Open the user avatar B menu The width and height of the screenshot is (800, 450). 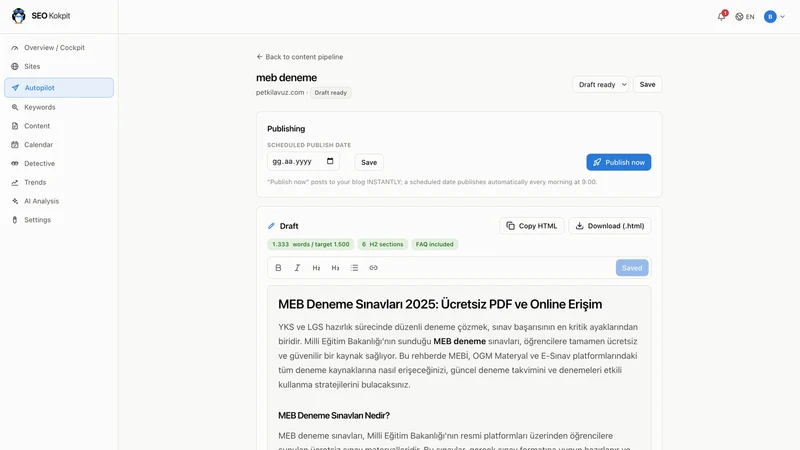point(774,17)
